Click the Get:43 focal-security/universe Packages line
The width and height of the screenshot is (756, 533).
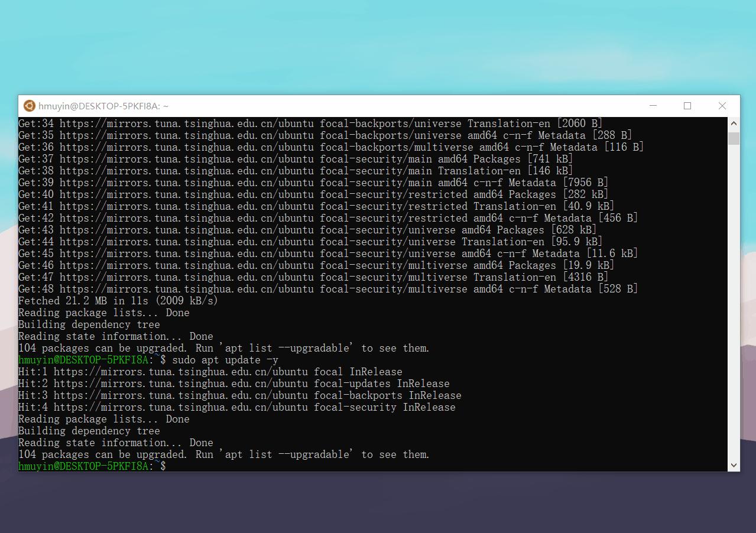307,230
